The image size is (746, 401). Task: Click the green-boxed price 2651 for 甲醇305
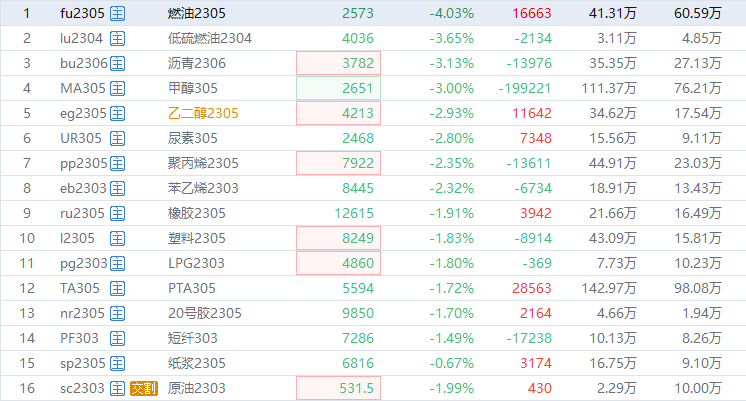pos(338,88)
